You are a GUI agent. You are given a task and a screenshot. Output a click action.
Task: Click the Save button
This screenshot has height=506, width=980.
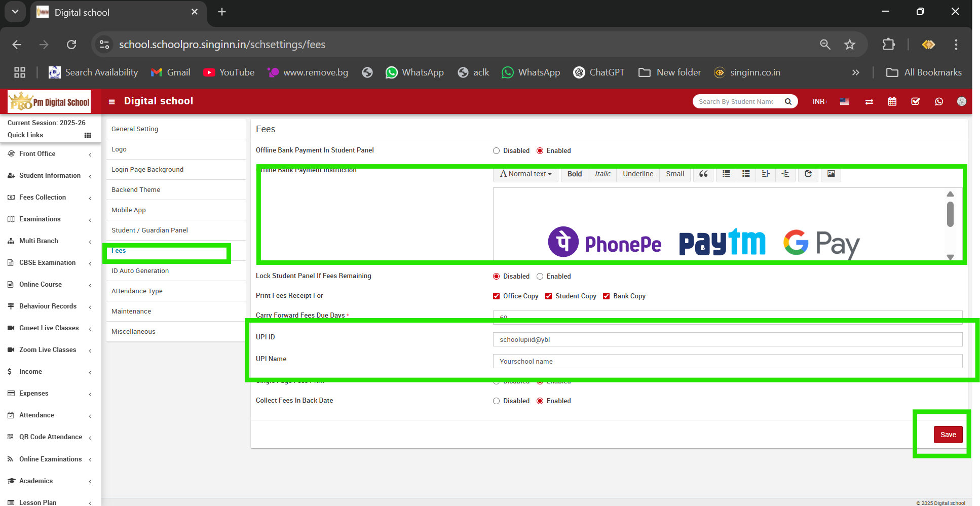948,435
